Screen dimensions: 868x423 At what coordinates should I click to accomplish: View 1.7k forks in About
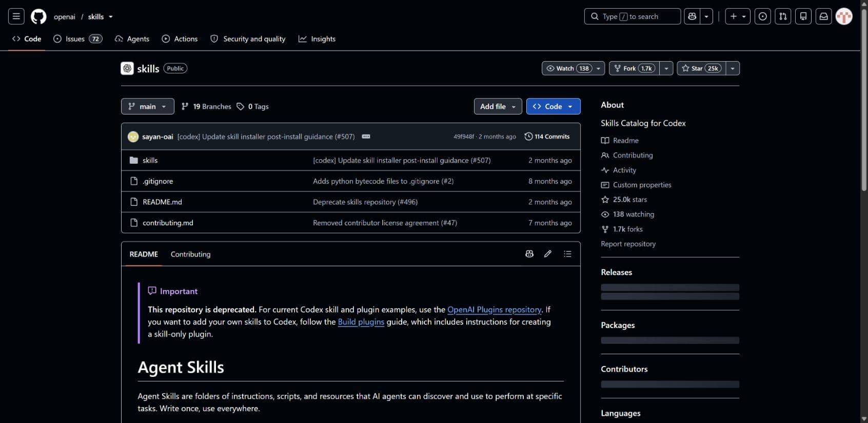(x=622, y=229)
